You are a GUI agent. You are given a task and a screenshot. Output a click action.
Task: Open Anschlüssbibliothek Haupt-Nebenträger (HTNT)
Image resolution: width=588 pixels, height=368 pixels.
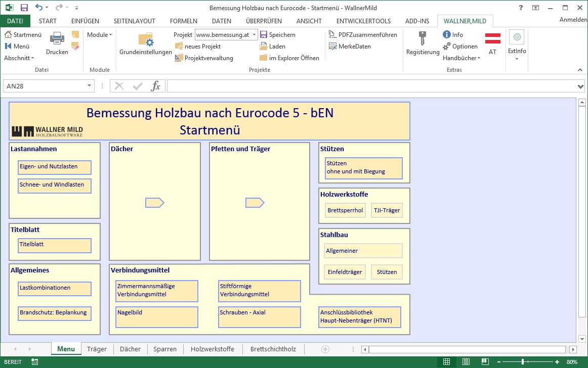click(x=360, y=317)
